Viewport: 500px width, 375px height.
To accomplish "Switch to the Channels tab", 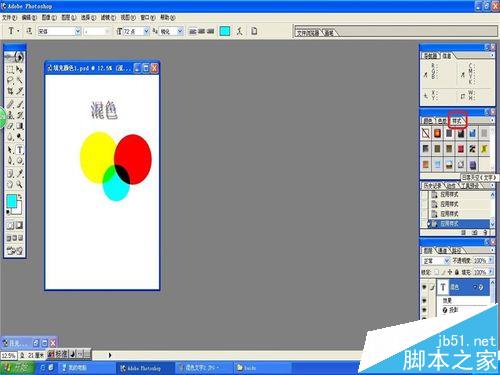I will click(x=443, y=251).
